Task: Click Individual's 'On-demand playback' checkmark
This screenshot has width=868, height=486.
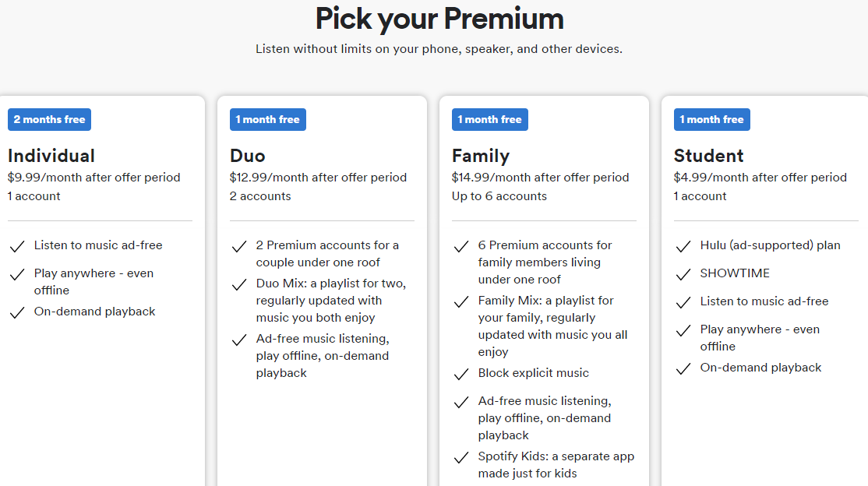Action: pyautogui.click(x=17, y=313)
